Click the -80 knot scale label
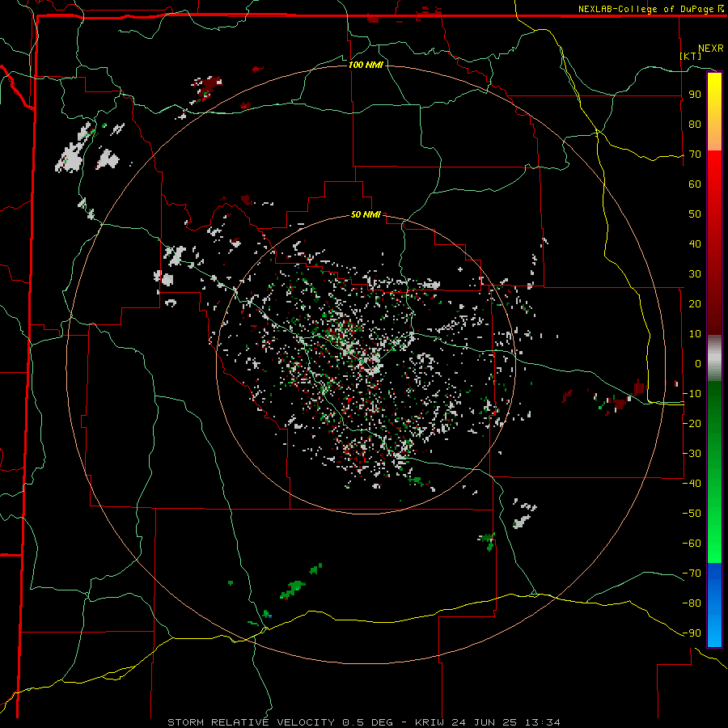Image resolution: width=728 pixels, height=728 pixels. coord(692,603)
